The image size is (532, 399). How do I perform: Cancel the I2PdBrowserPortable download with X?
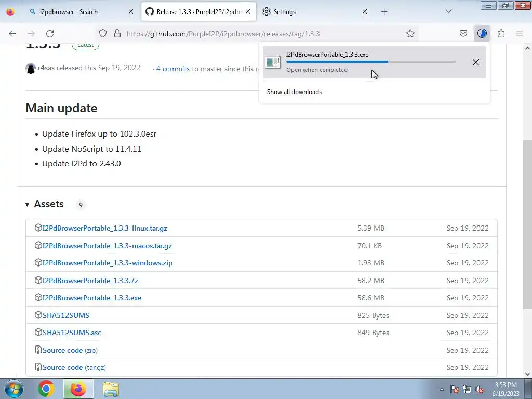[476, 62]
